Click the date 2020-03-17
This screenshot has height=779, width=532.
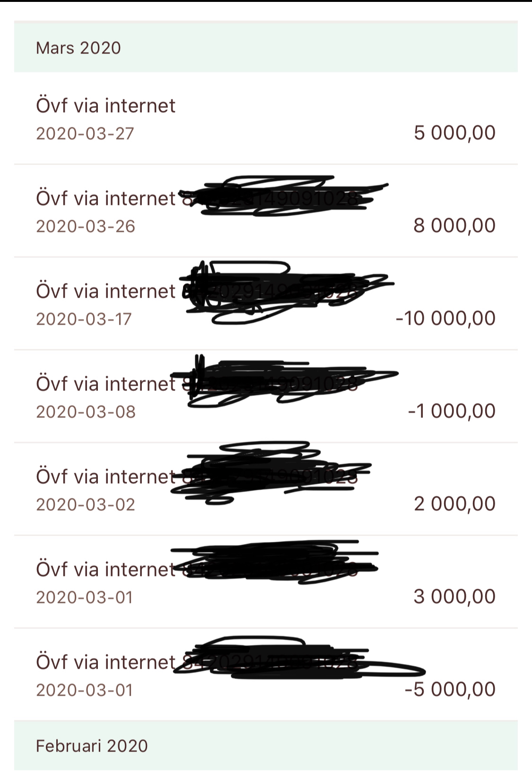coord(84,319)
